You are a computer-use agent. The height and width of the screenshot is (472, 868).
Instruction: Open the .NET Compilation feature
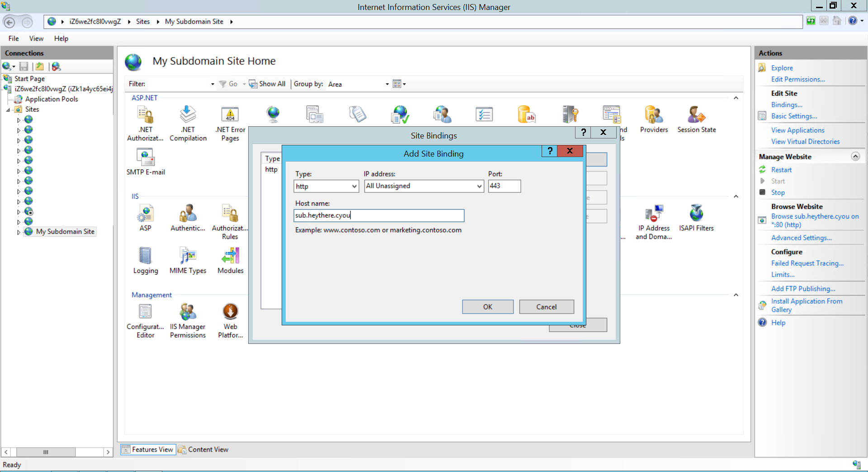pos(188,124)
